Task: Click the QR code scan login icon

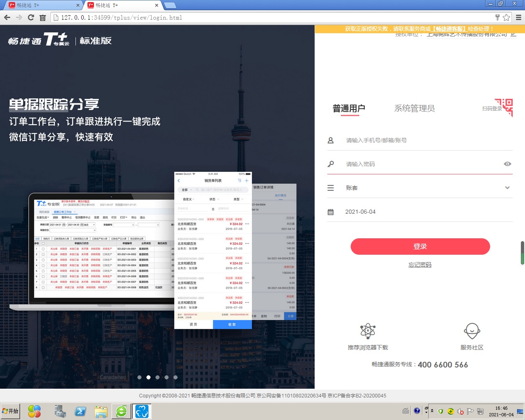Action: 504,108
